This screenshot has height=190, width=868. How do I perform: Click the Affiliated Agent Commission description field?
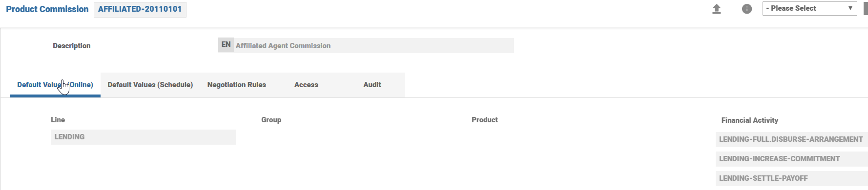(373, 46)
